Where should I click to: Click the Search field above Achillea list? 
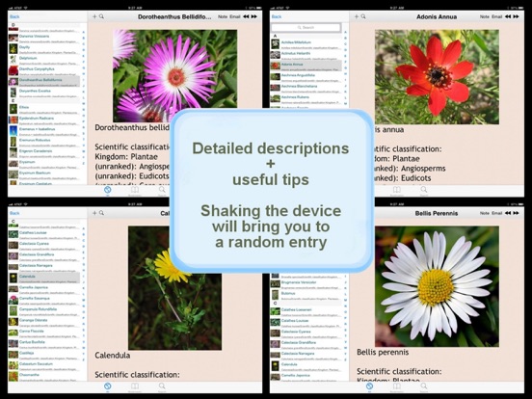[x=306, y=27]
